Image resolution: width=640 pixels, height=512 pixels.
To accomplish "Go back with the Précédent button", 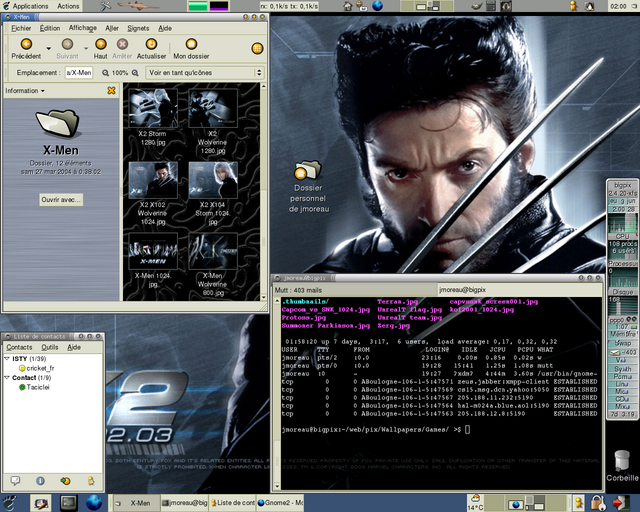I will [26, 49].
